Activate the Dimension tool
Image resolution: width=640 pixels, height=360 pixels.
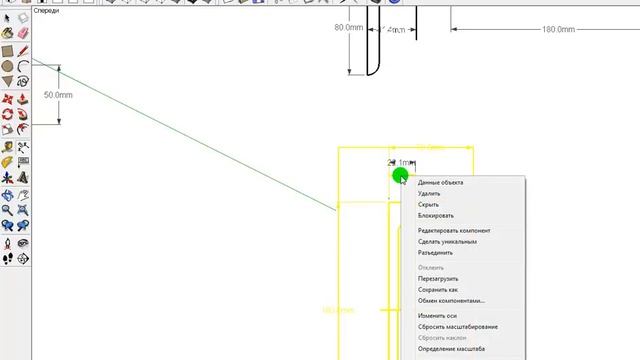23,147
